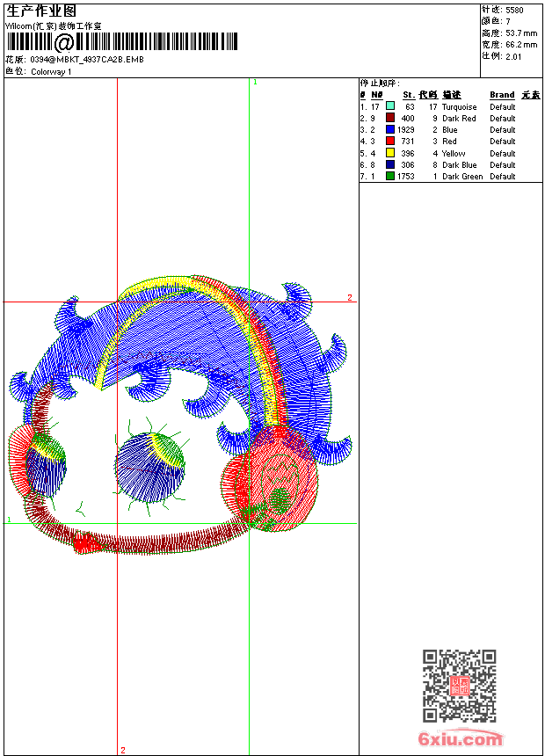Click the 'Dark Green' description text

(462, 177)
